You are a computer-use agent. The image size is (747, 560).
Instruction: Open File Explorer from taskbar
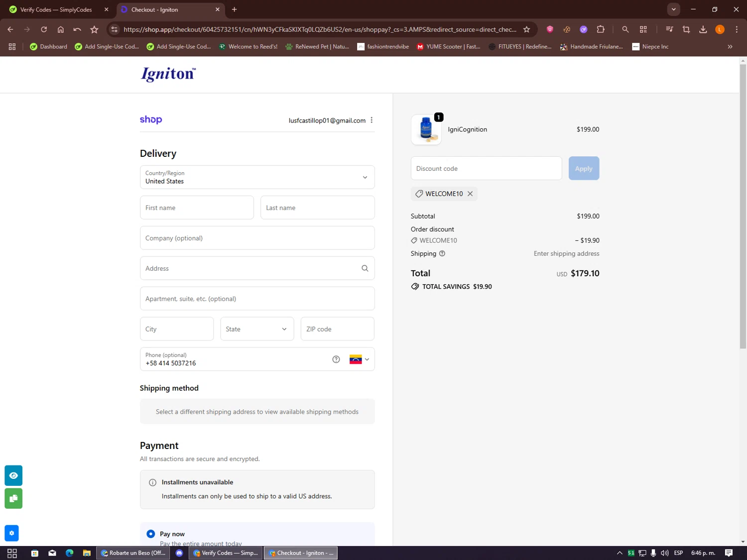(87, 553)
